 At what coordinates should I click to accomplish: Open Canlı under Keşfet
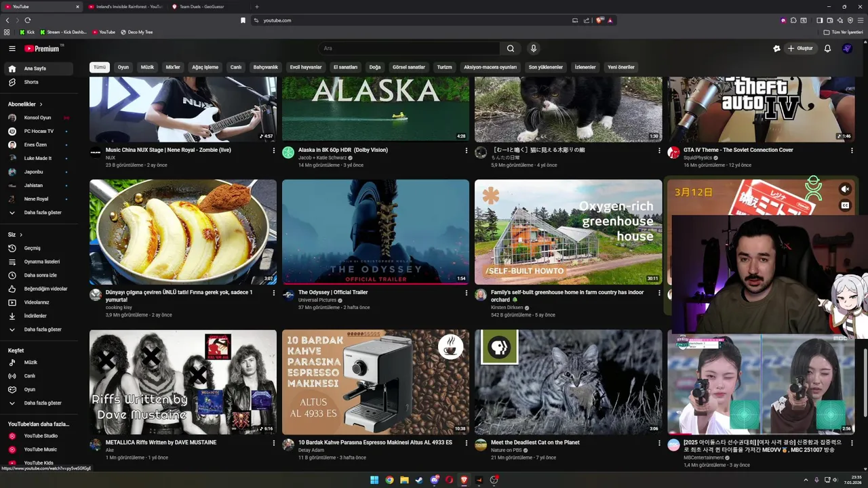(40, 376)
